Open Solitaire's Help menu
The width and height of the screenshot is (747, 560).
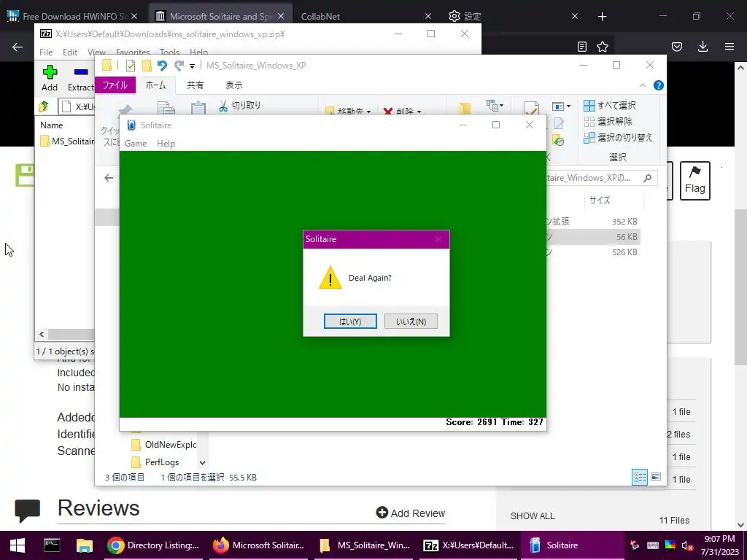pos(166,144)
